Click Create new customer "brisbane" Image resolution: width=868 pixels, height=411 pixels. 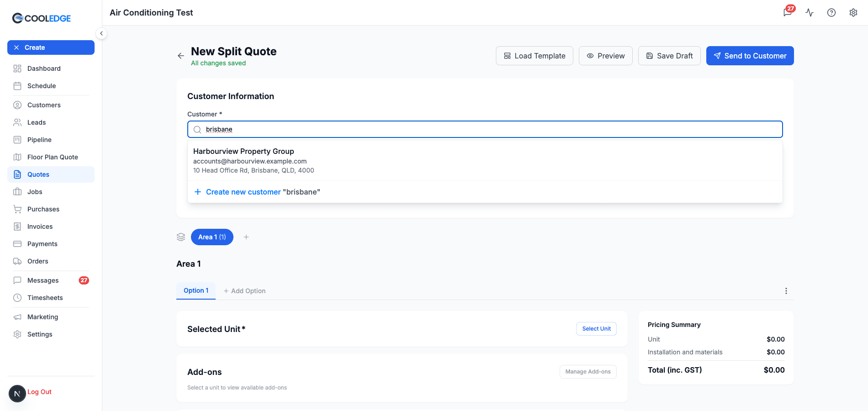[x=485, y=192]
